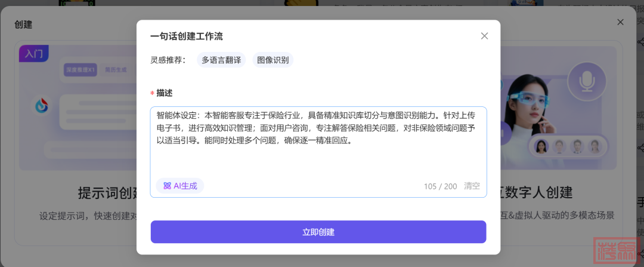Close the 一句话创建工作流 dialog
Image resolution: width=644 pixels, height=267 pixels.
pos(484,36)
